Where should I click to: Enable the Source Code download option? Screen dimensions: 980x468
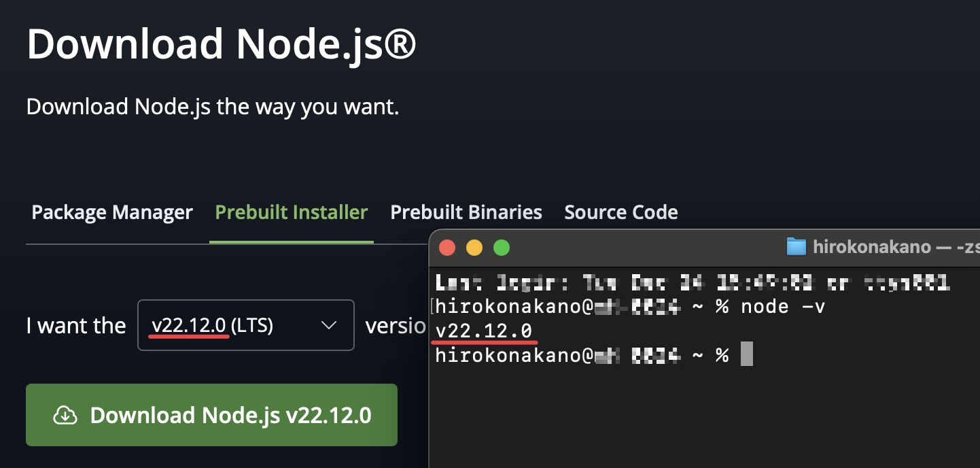(620, 212)
